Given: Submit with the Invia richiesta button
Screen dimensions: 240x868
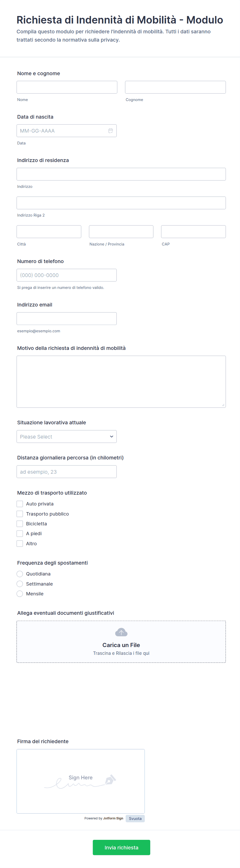Looking at the screenshot, I should coord(122,847).
